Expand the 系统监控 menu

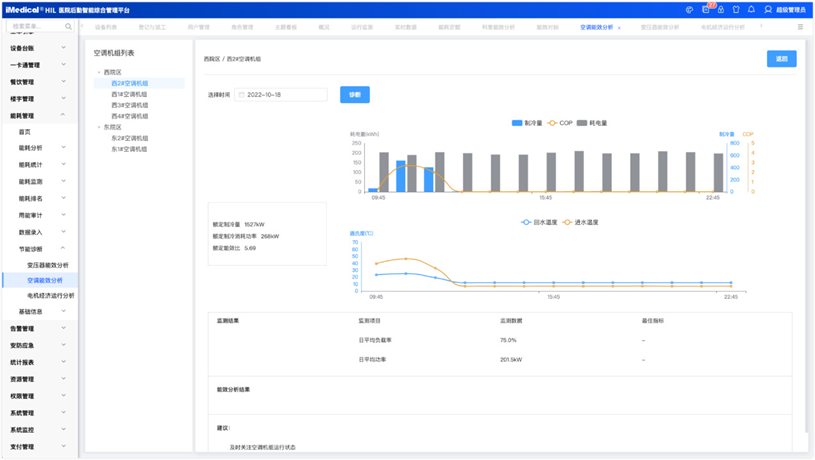pyautogui.click(x=38, y=430)
